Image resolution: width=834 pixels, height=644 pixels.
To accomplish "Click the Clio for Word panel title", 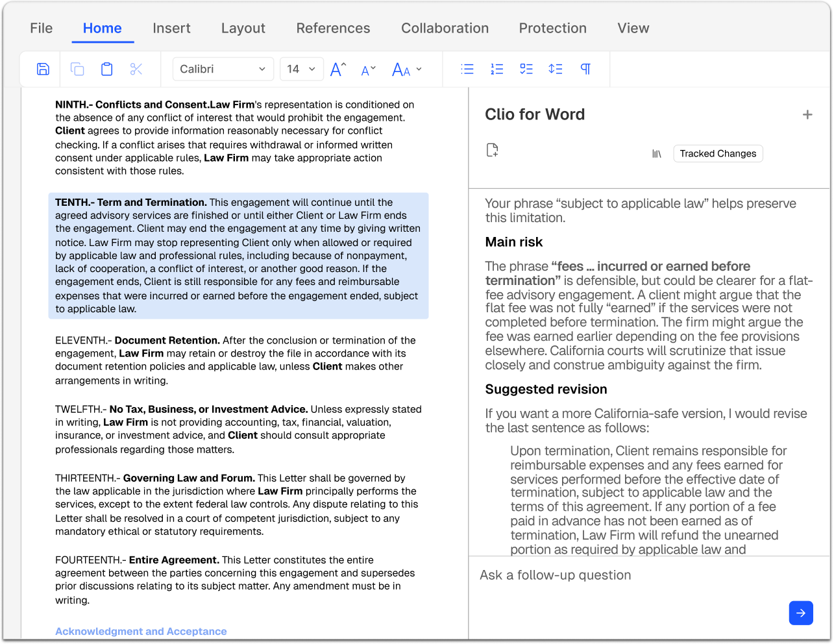I will click(x=535, y=114).
